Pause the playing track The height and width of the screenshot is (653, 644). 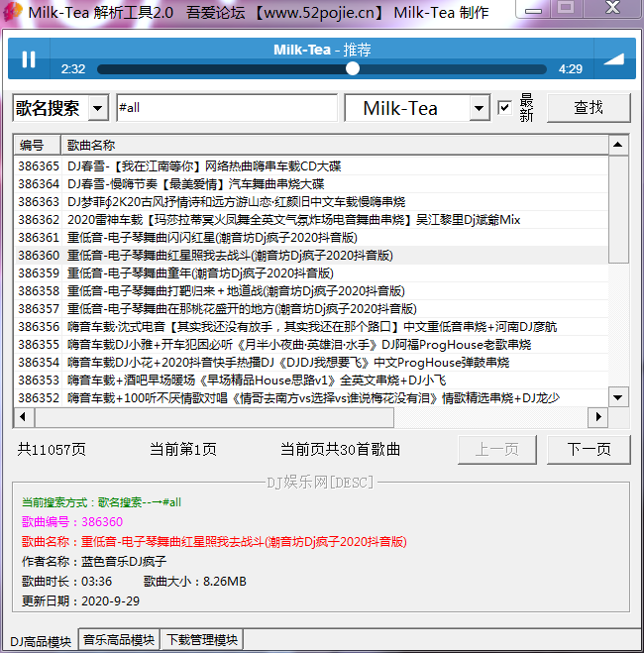coord(29,59)
